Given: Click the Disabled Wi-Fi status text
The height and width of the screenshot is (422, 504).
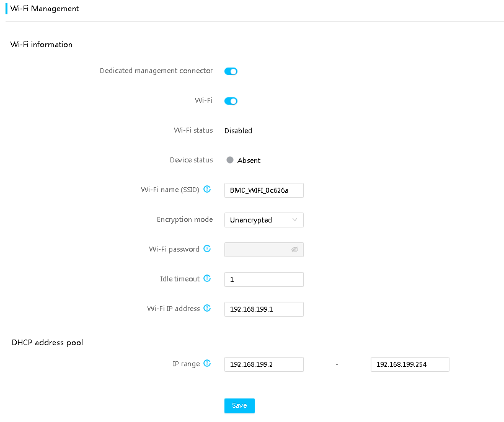Looking at the screenshot, I should tap(238, 131).
